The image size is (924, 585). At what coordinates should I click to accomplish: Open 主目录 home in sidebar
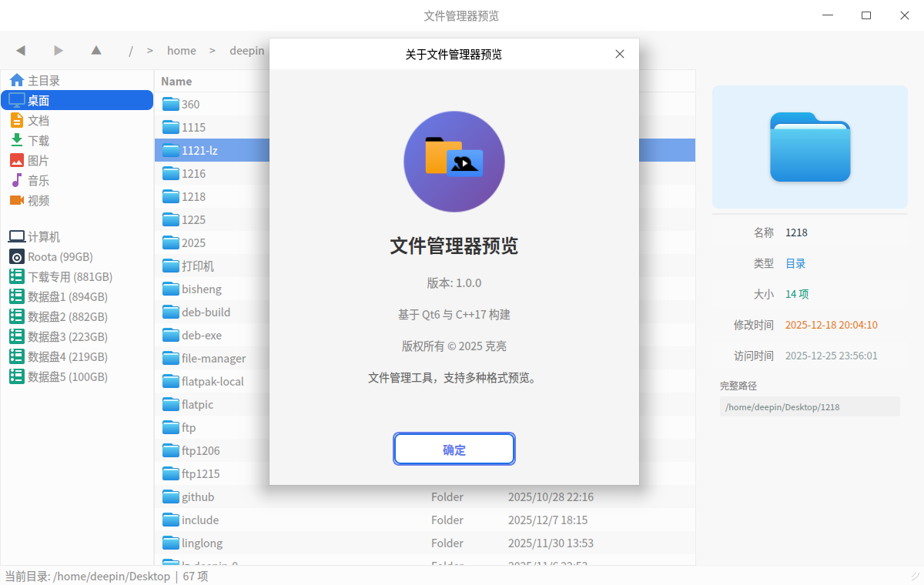click(77, 80)
